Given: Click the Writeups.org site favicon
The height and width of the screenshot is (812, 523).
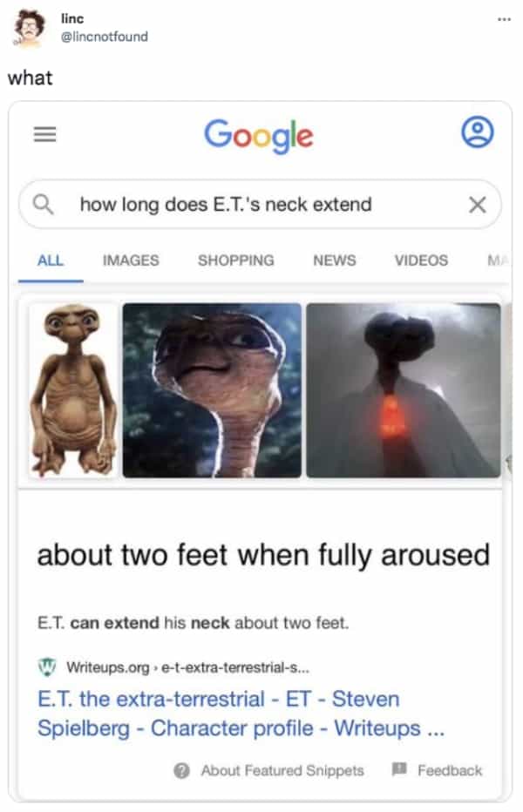Looking at the screenshot, I should tap(48, 667).
